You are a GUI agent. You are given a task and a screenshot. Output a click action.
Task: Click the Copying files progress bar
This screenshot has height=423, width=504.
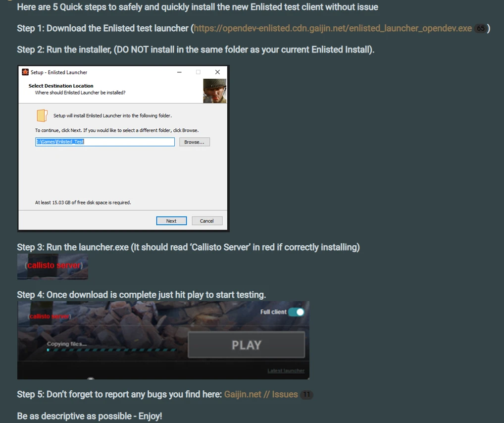pos(111,350)
